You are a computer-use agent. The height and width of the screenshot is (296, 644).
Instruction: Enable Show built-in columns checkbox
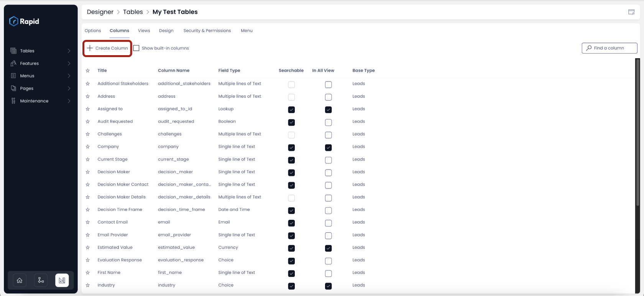click(x=136, y=48)
